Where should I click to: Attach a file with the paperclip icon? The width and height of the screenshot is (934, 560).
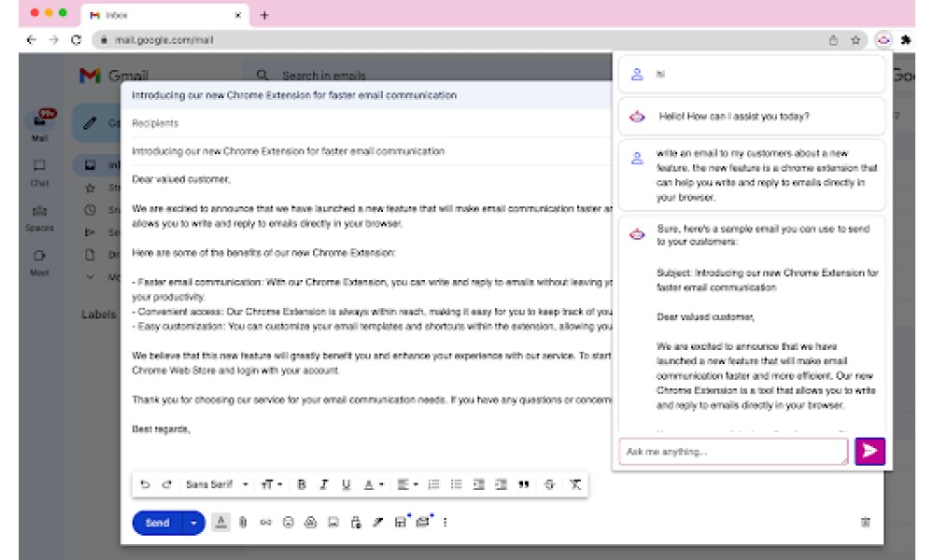[x=243, y=523]
